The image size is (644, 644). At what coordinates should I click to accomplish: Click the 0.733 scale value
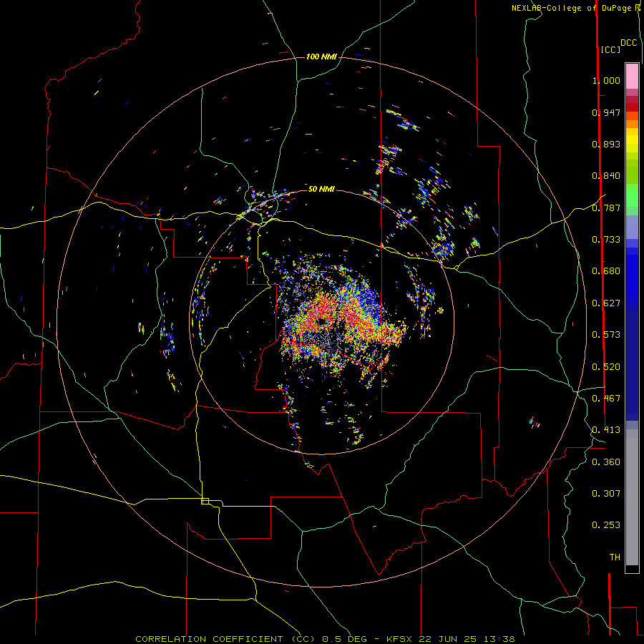[606, 240]
